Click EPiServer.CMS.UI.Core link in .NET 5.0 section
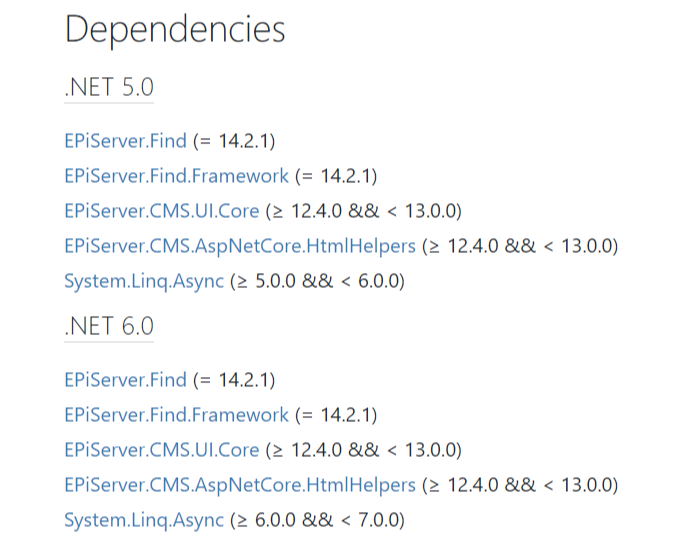 click(x=161, y=211)
